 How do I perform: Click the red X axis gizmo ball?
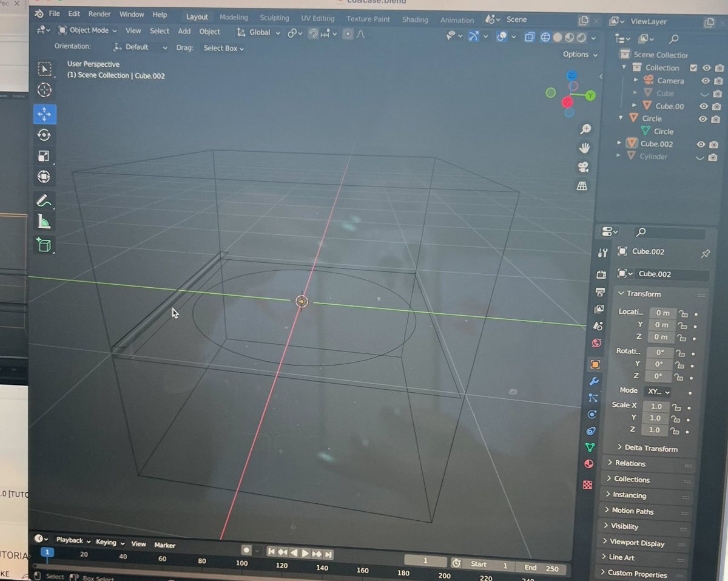pyautogui.click(x=567, y=101)
